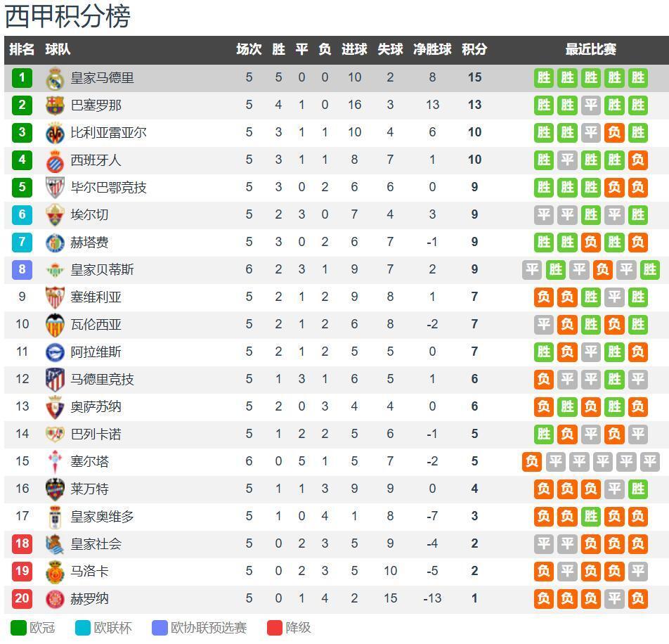Viewport: 669px width, 644px height.
Task: Click the Real Betis green crest
Action: [55, 270]
